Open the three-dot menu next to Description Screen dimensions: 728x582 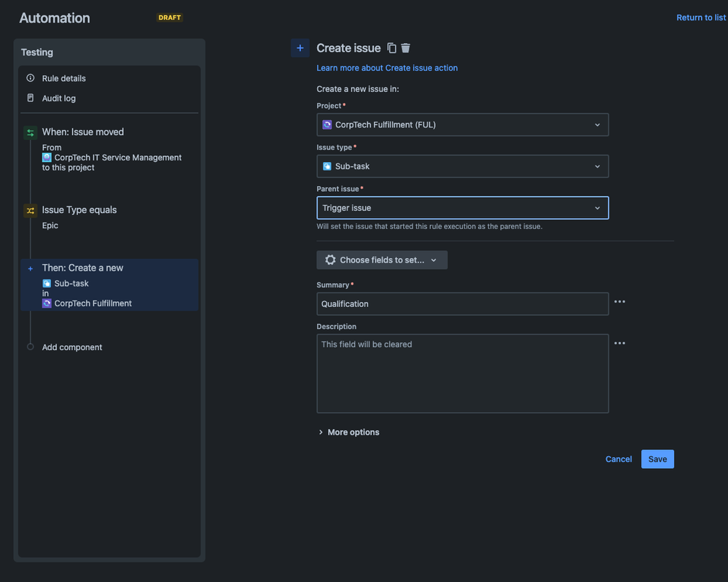tap(619, 344)
